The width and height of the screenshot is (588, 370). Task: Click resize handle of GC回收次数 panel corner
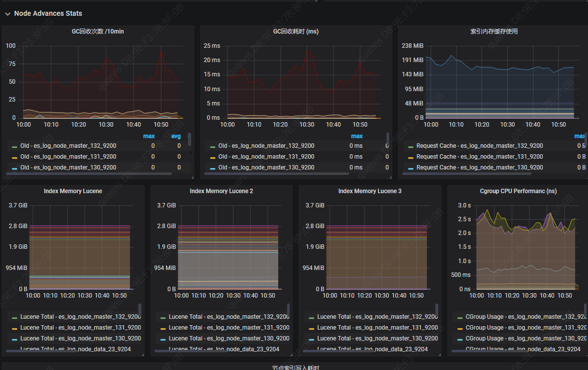[x=193, y=177]
